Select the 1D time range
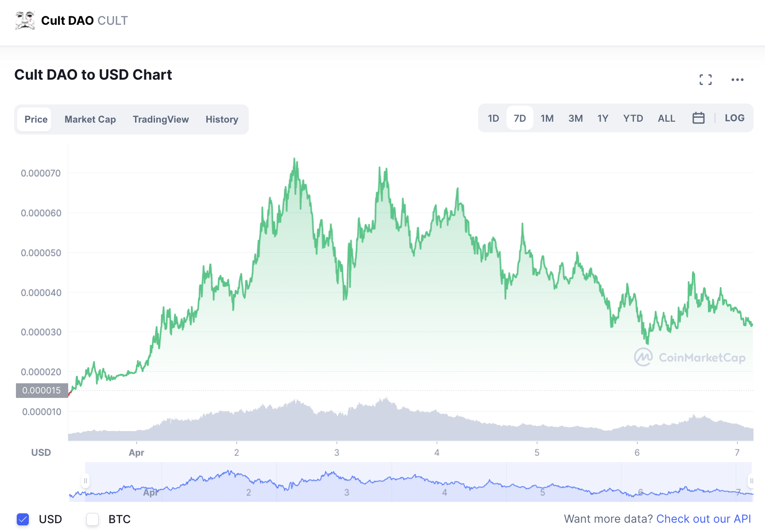This screenshot has height=532, width=765. click(493, 118)
